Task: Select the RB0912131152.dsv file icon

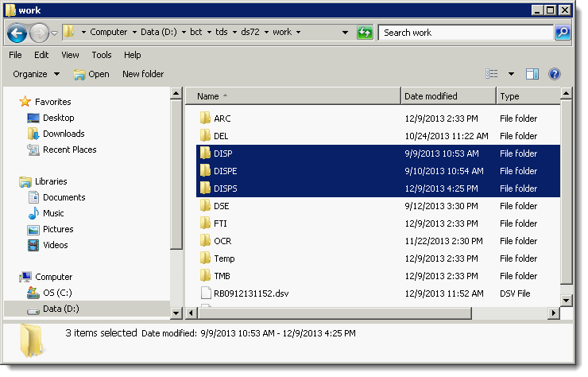Action: pyautogui.click(x=206, y=293)
